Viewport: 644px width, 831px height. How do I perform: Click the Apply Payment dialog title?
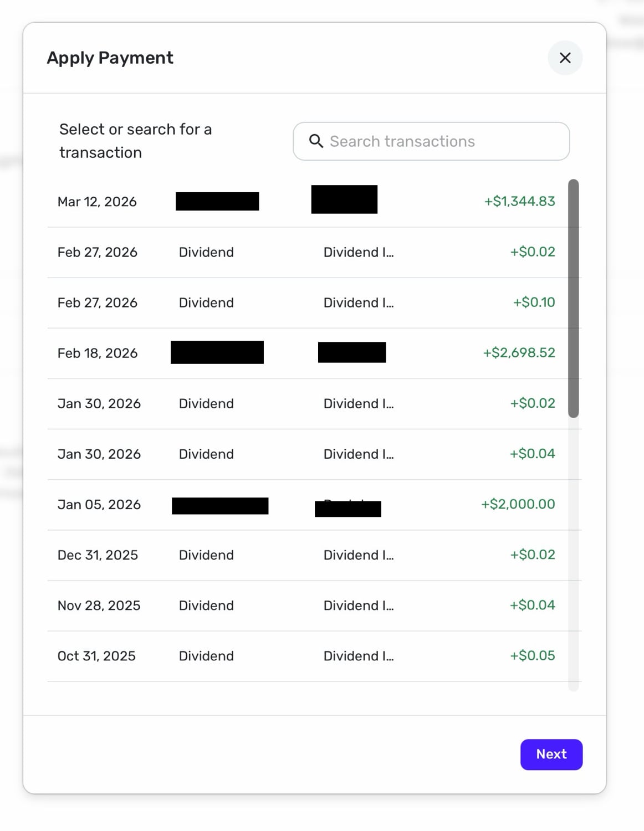pos(110,58)
